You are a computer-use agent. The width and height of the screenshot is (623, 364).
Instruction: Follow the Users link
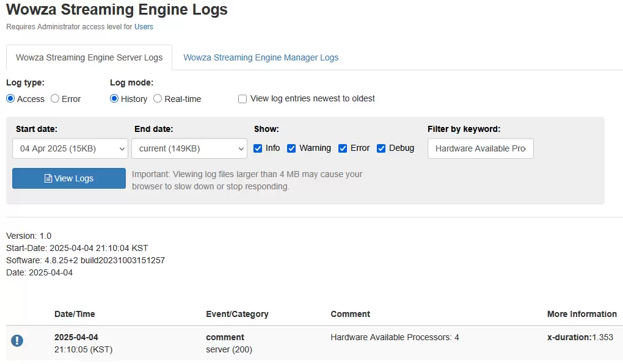144,27
